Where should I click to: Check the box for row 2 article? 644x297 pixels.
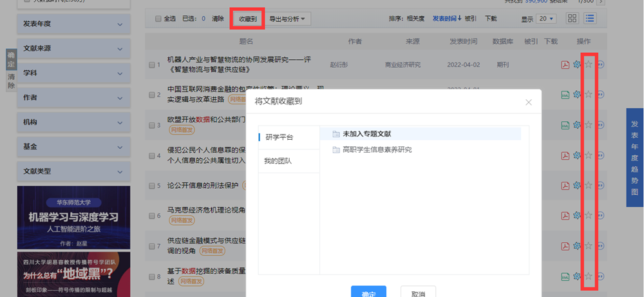click(151, 95)
